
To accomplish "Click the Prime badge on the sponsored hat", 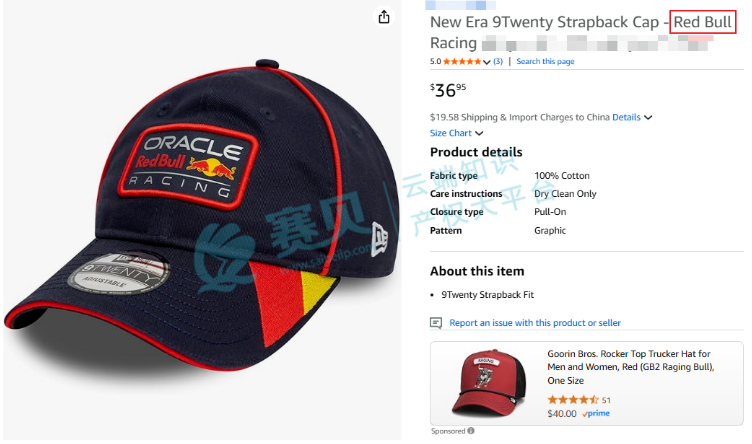I will (x=597, y=413).
